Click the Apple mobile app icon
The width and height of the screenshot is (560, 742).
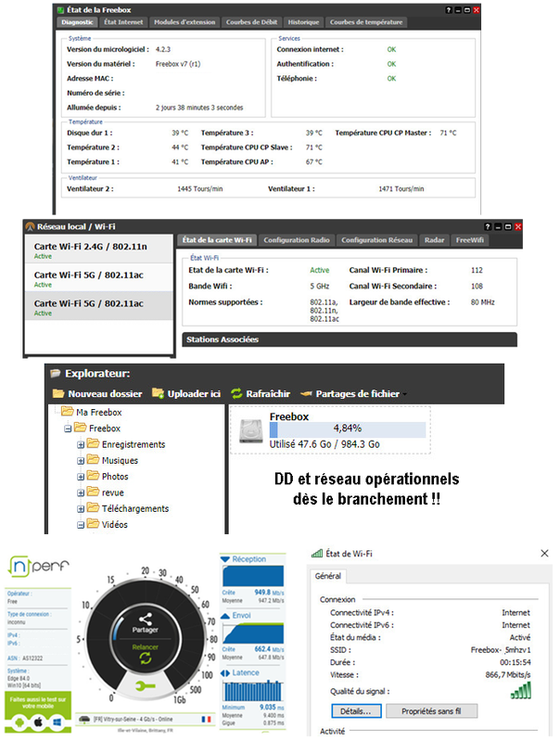click(x=38, y=723)
